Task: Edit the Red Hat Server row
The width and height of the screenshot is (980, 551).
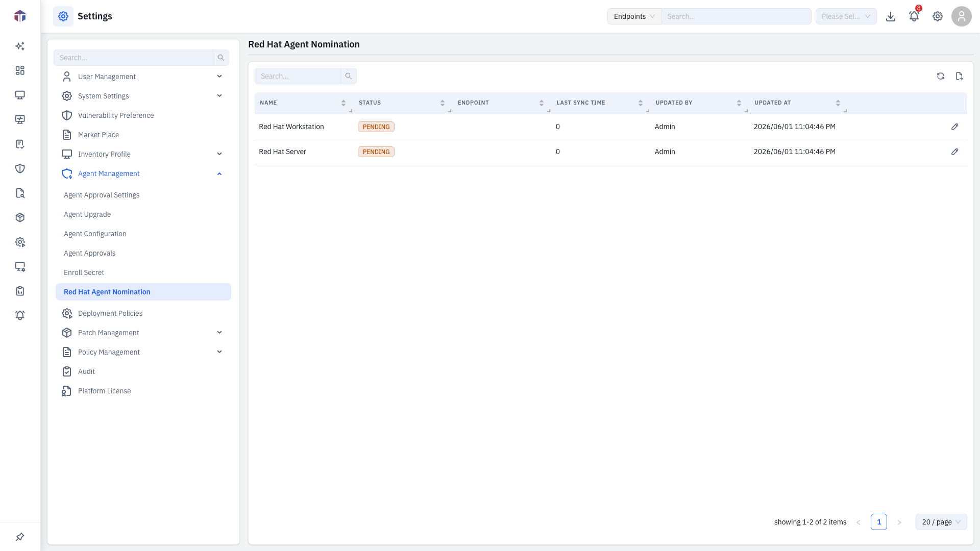Action: click(x=954, y=152)
